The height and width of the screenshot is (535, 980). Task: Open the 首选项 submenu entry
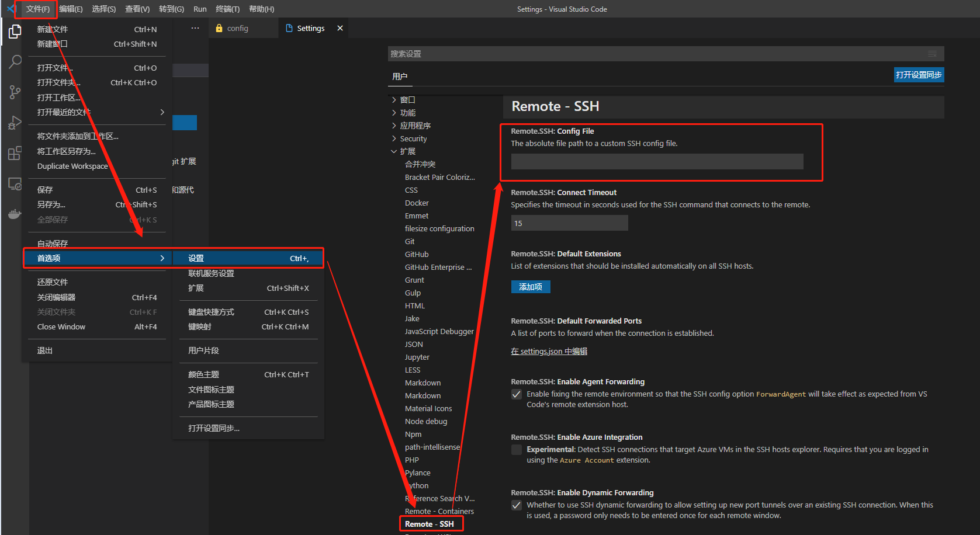click(97, 258)
